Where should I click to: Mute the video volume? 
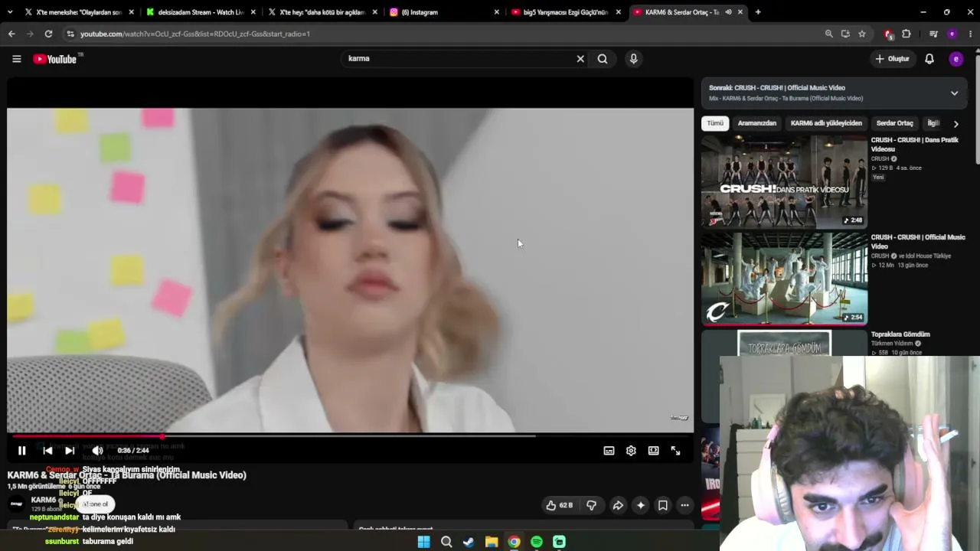[97, 451]
